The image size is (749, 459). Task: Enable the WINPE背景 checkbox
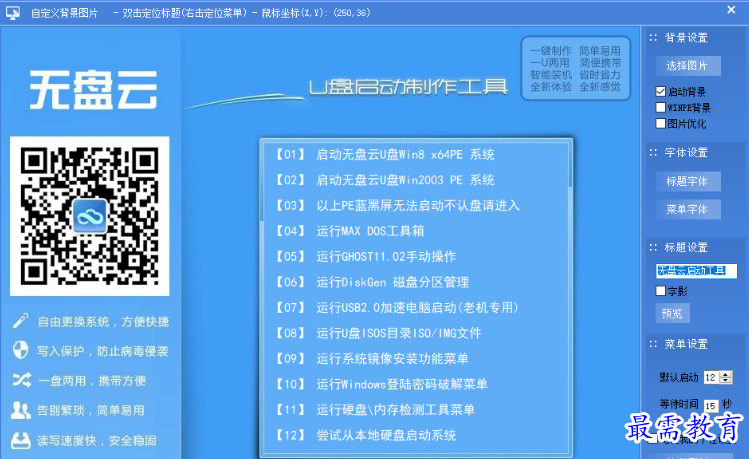pos(661,107)
